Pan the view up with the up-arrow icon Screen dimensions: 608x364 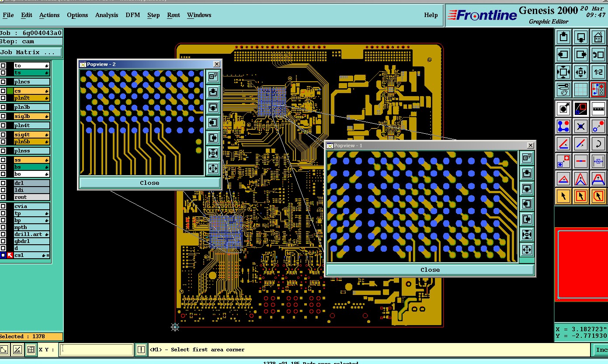563,37
